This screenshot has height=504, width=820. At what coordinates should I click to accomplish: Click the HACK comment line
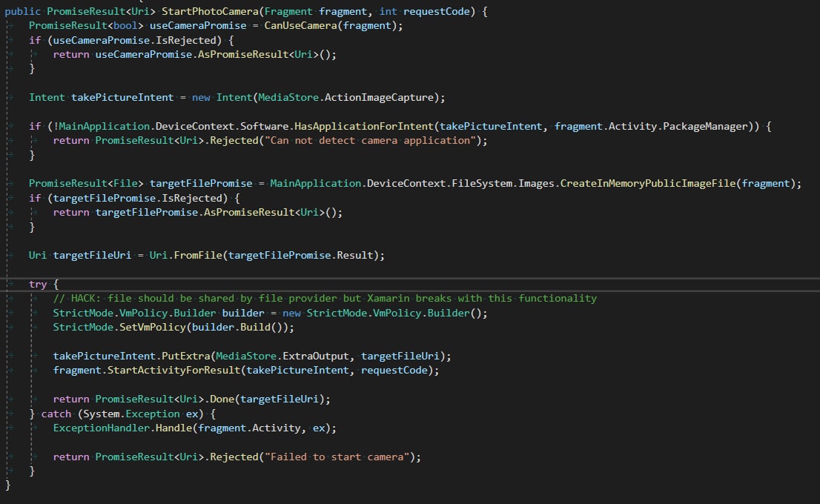[x=325, y=298]
